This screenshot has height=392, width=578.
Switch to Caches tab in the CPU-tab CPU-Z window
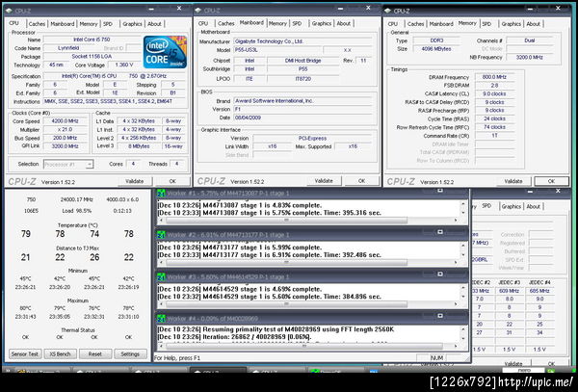[37, 24]
